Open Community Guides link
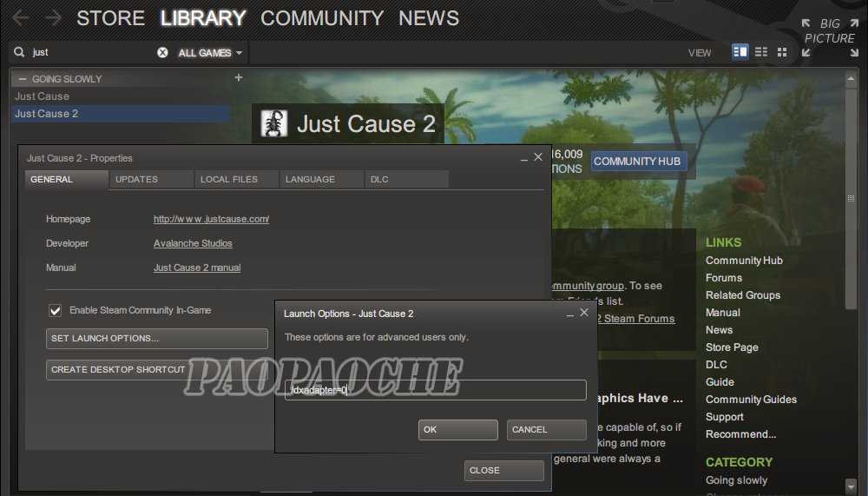The image size is (868, 496). 751,400
